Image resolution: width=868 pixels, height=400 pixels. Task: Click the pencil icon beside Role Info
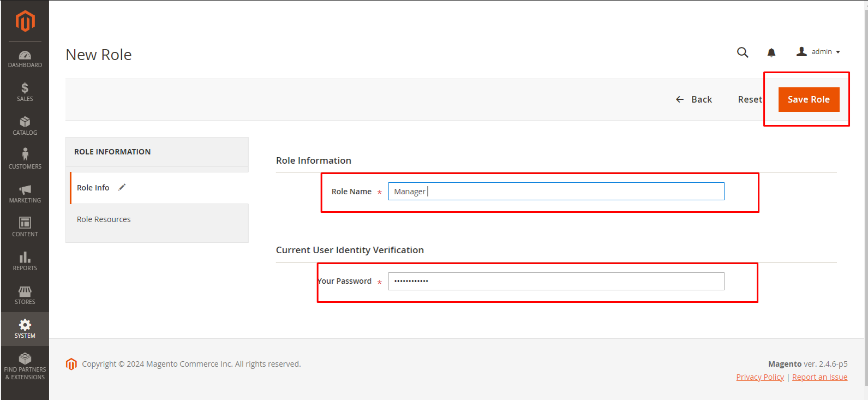pyautogui.click(x=122, y=187)
